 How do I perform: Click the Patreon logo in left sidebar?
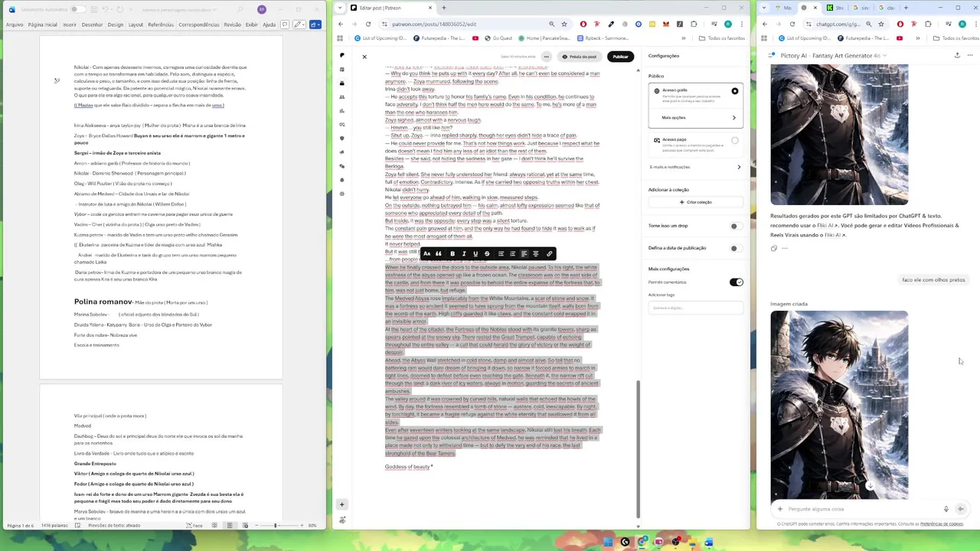coord(342,56)
